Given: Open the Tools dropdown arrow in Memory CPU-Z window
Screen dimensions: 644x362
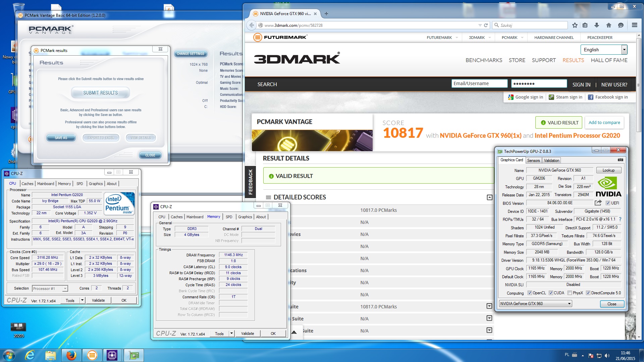Looking at the screenshot, I should 231,334.
